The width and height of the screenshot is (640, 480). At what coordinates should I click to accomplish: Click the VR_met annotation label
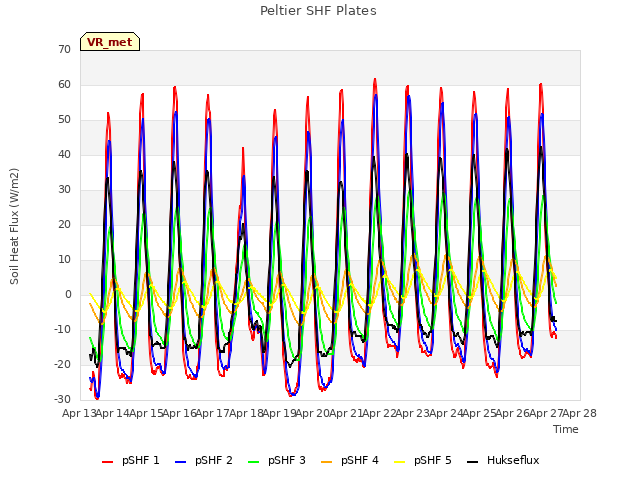coord(110,42)
